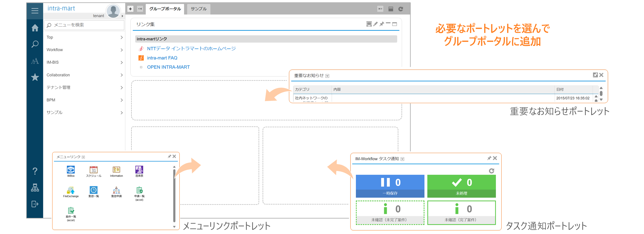Sort by the カテゴリ column header

312,89
